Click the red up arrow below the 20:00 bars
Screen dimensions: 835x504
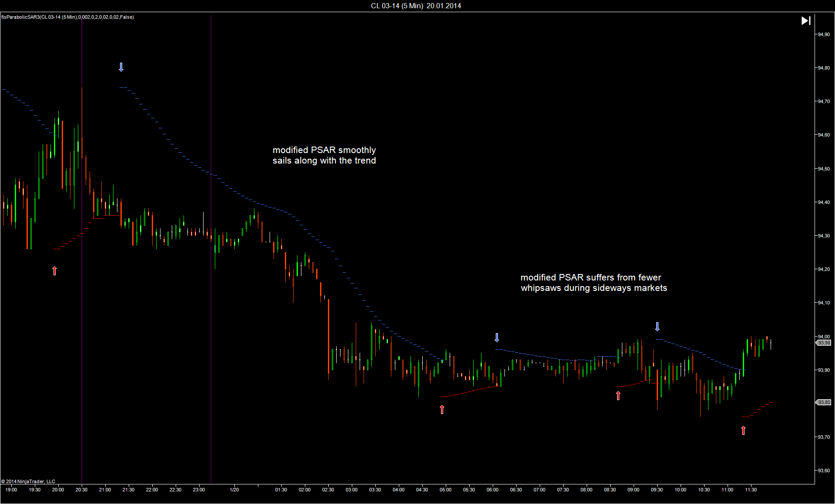(x=54, y=270)
